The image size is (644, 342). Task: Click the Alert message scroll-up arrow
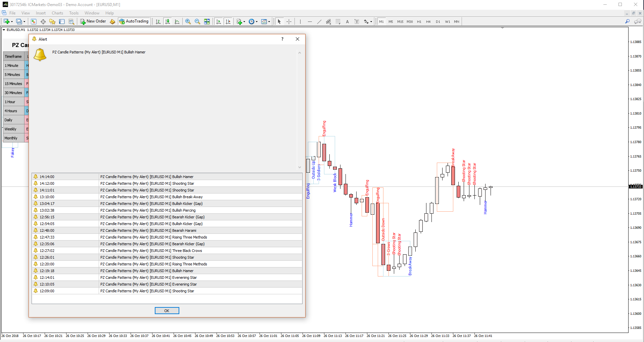(x=300, y=53)
